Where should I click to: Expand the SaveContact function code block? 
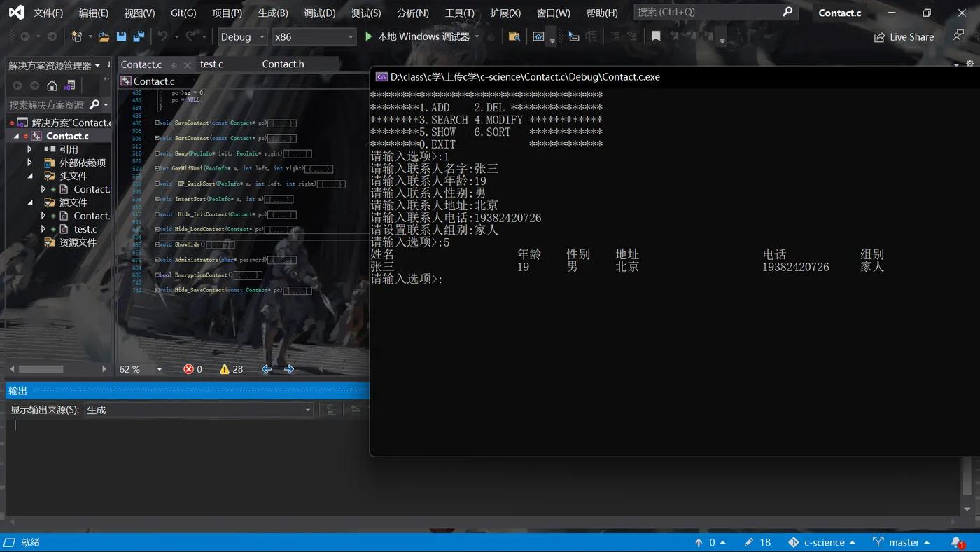(x=157, y=123)
